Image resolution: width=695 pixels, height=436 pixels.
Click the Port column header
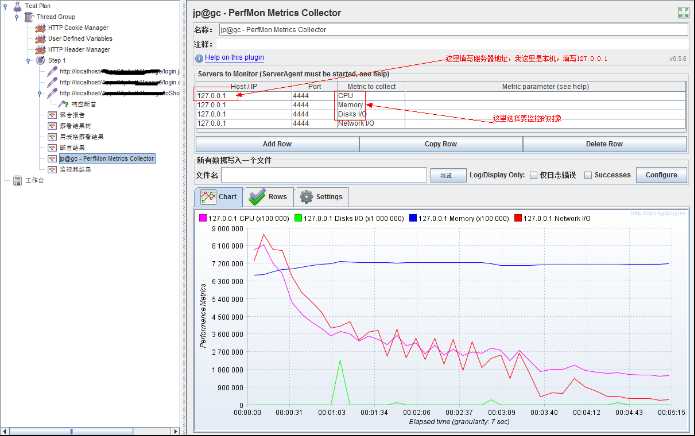314,87
